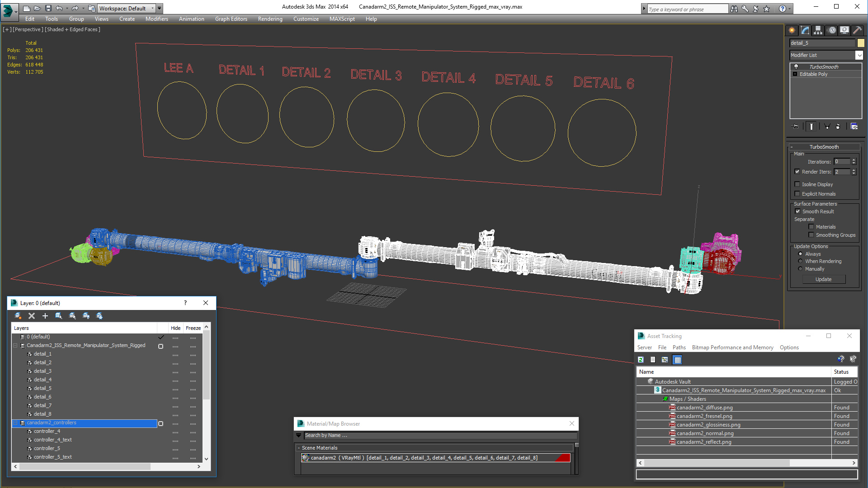Click the Pin Stack icon
The height and width of the screenshot is (488, 868).
(x=796, y=127)
